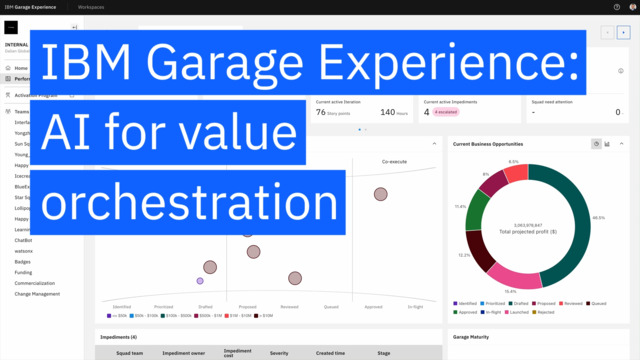Viewport: 640px width, 360px height.
Task: Open Funding in the sidebar
Action: pos(23,272)
